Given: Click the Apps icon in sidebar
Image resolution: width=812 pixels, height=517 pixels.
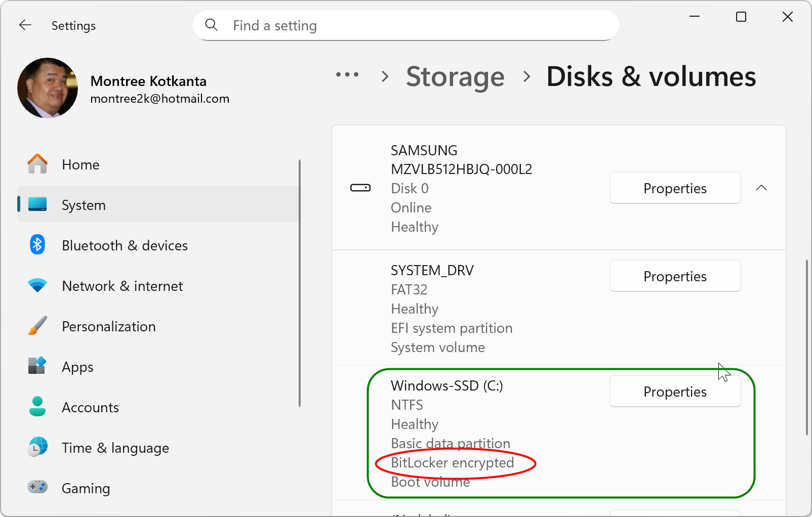Looking at the screenshot, I should (x=36, y=366).
